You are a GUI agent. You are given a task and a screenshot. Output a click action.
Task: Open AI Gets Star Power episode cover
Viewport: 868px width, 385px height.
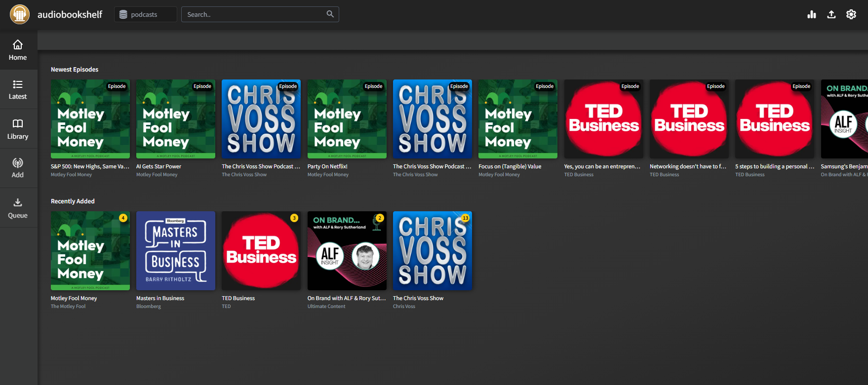(176, 119)
